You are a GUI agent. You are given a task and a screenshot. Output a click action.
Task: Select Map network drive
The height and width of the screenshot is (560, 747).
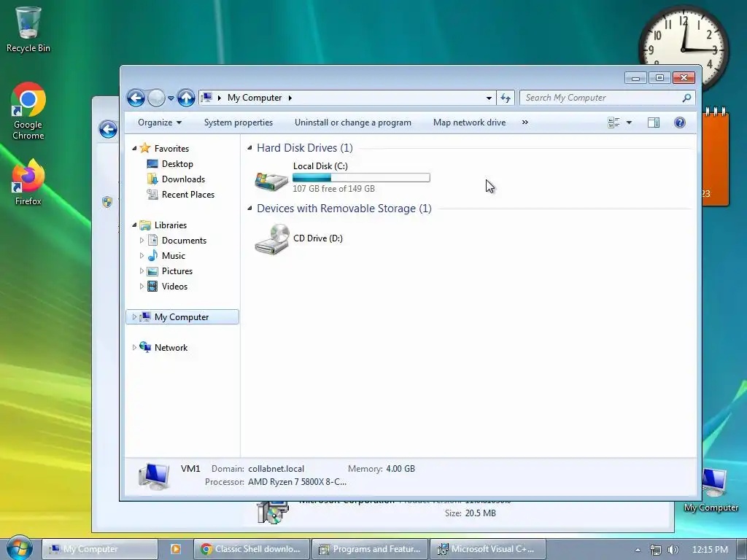click(469, 122)
